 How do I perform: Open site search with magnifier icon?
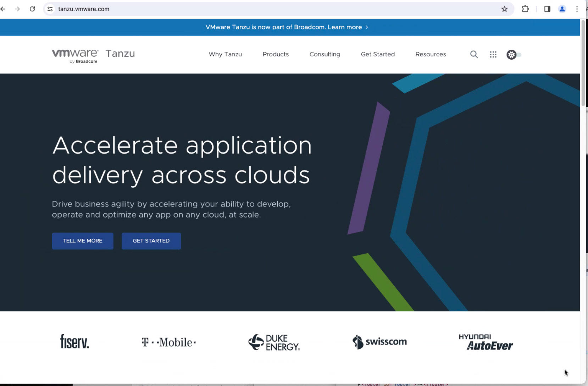(474, 54)
